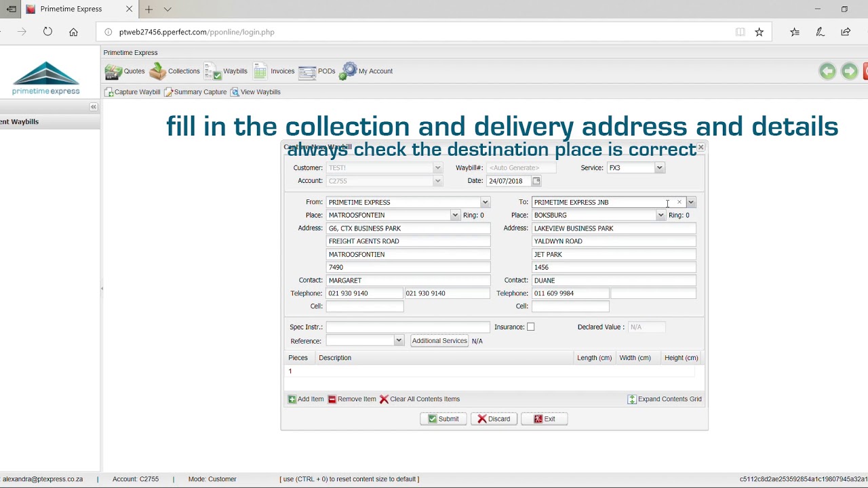Click destination address LAKEVIEW BUSINESS PARK field
The height and width of the screenshot is (488, 868).
click(614, 228)
